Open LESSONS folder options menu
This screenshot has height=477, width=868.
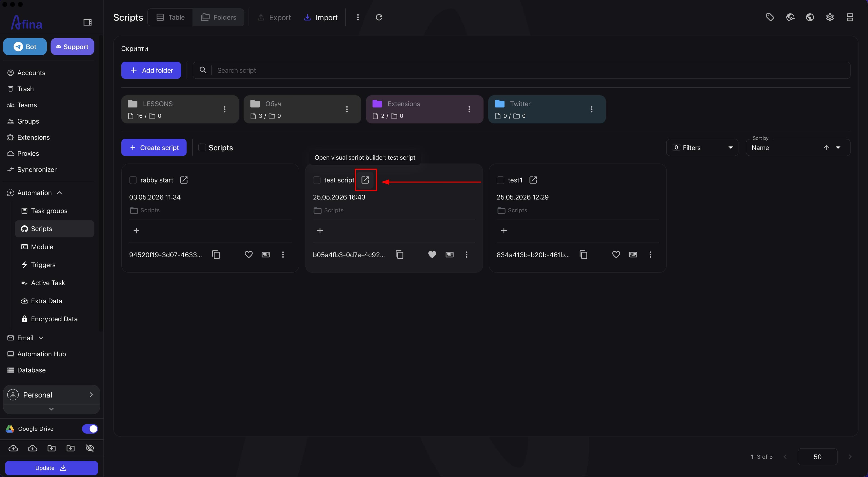[224, 109]
